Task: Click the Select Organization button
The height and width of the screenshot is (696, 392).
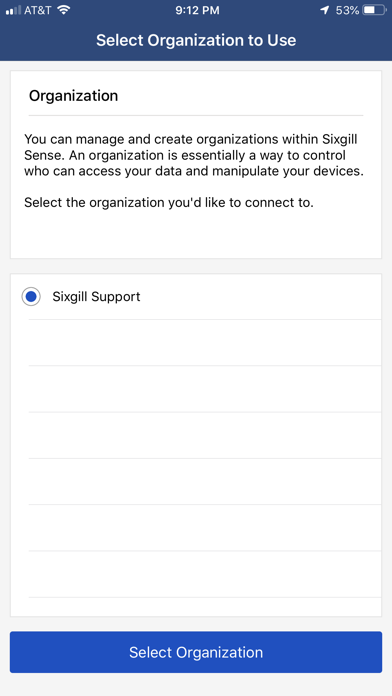Action: (x=196, y=652)
